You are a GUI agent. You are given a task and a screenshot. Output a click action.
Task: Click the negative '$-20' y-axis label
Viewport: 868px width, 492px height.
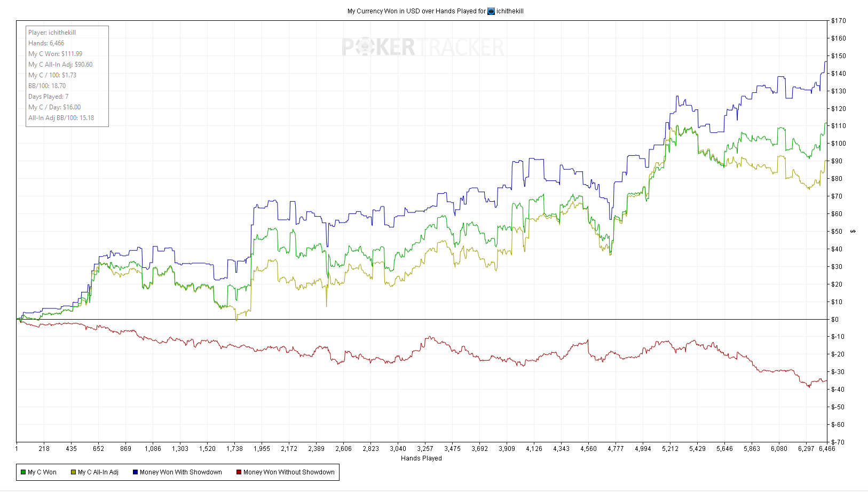(x=838, y=354)
